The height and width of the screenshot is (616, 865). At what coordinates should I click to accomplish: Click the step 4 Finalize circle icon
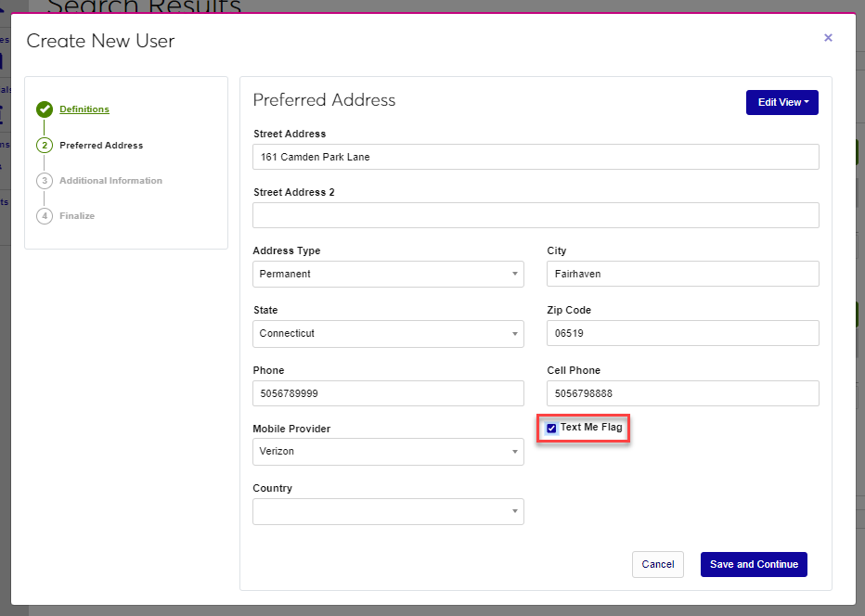click(45, 216)
